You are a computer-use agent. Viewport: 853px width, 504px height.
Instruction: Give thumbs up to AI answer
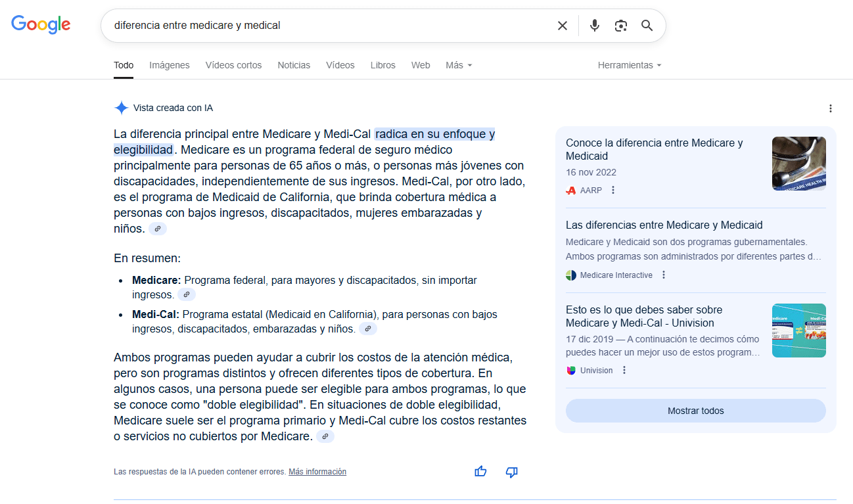pyautogui.click(x=480, y=471)
